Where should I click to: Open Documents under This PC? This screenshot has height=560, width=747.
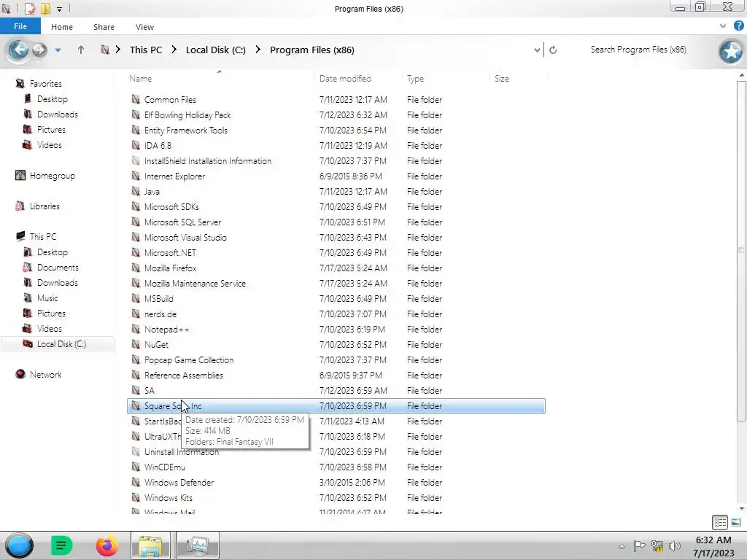pos(58,268)
